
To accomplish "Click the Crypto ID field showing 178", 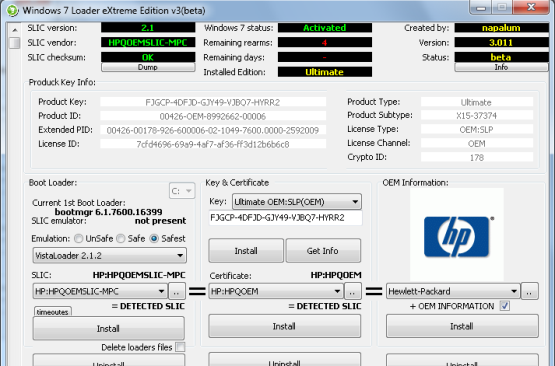I will click(477, 158).
